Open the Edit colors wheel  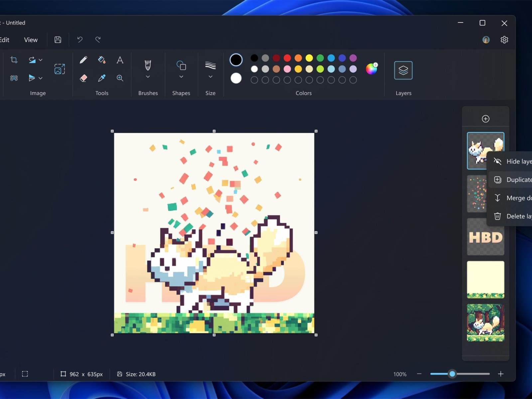point(371,68)
